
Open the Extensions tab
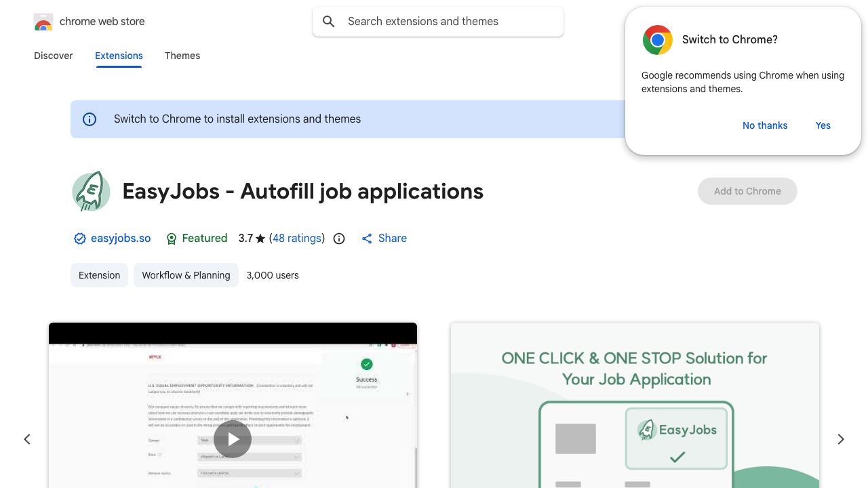(119, 56)
